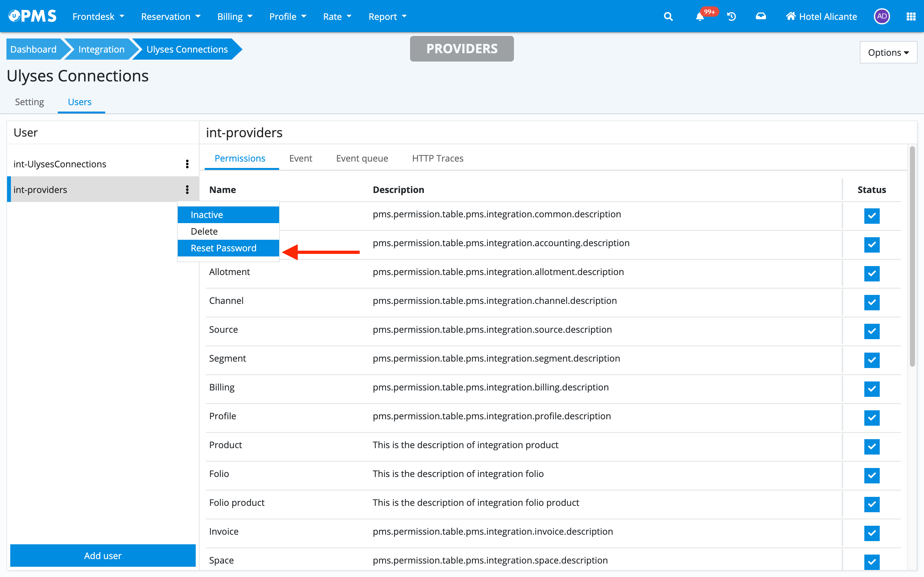Open the apps grid icon

pos(911,16)
